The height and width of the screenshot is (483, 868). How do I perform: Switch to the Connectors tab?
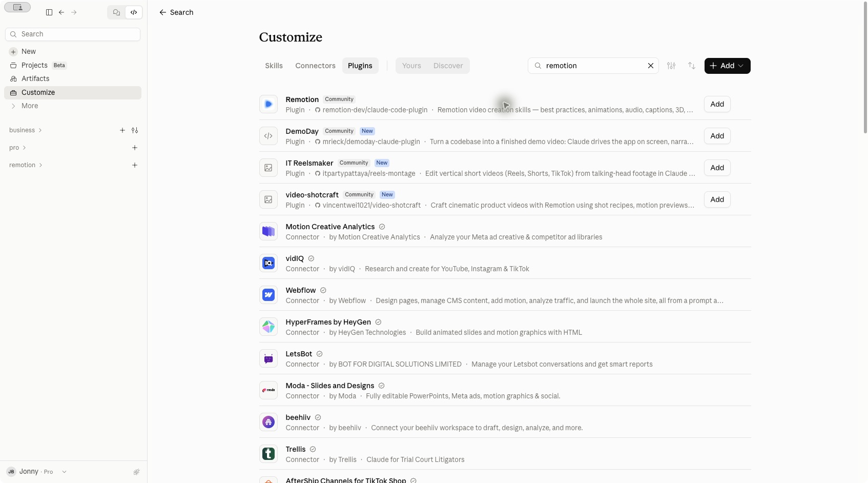point(315,66)
